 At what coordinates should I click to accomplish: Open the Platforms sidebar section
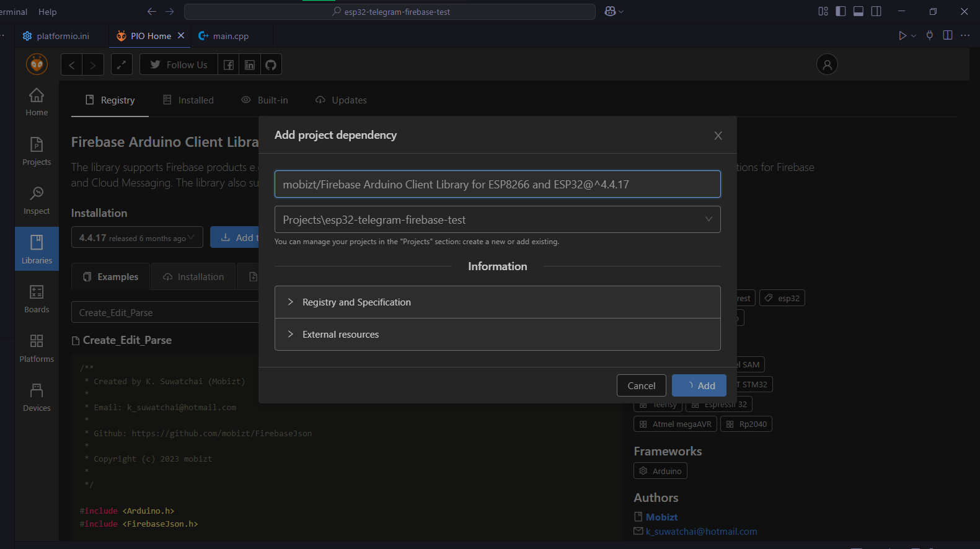(37, 349)
